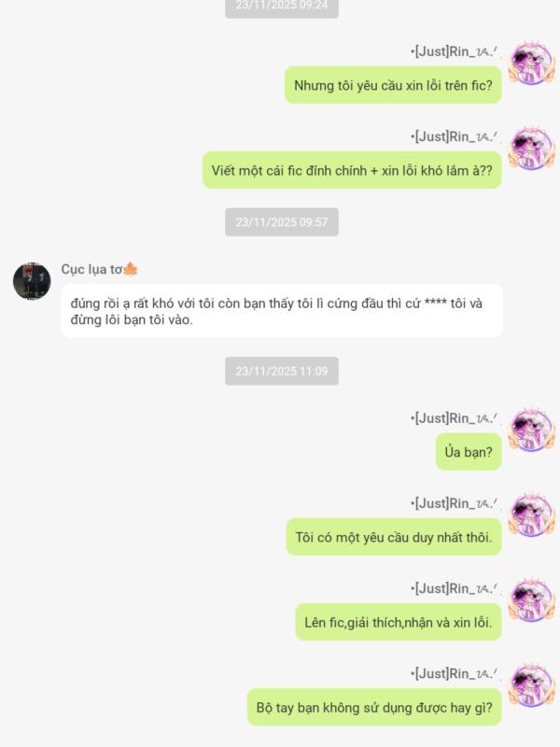Tap avatar beside 'Lên fic,giải thích' message

click(x=531, y=599)
